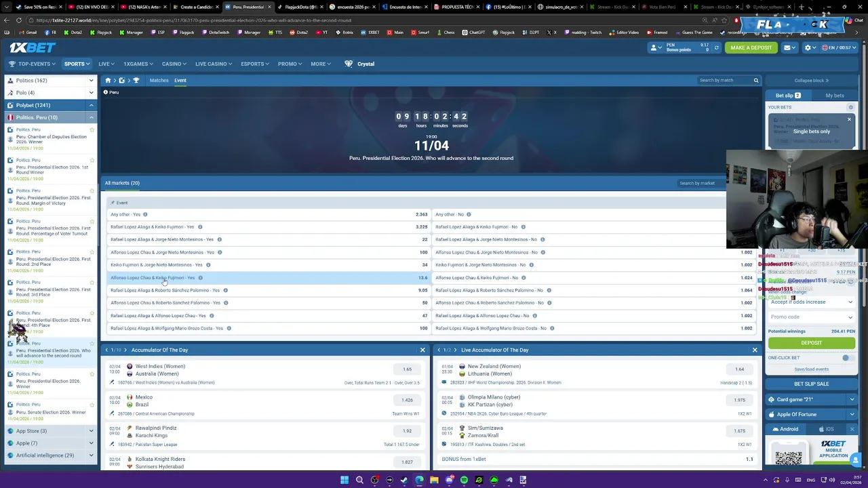Pin the Event market group
This screenshot has width=868, height=488.
point(113,203)
